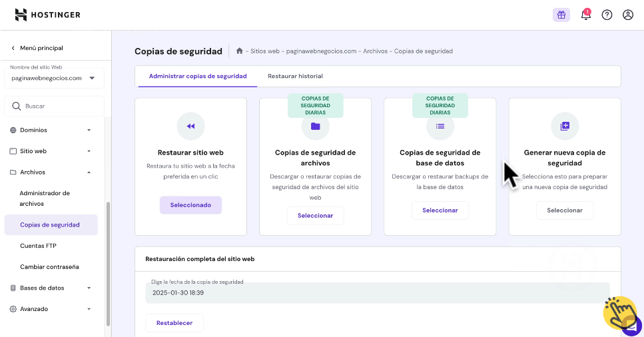Click the green daily backups badge on base de datos card

pyautogui.click(x=440, y=106)
